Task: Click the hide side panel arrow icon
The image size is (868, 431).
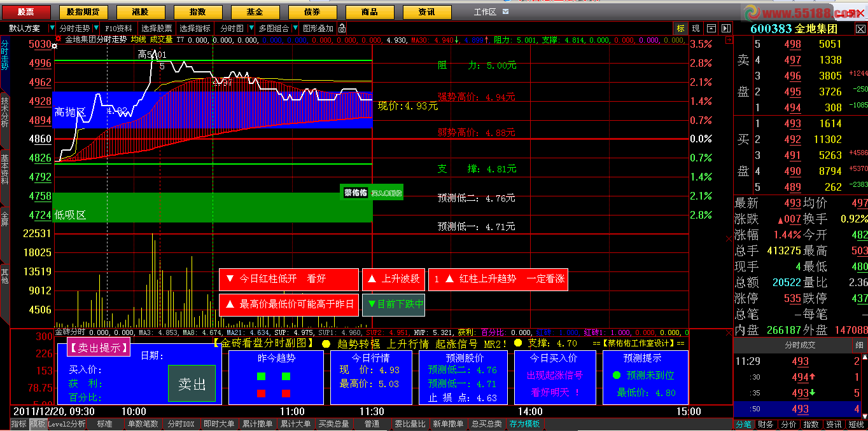Action: 725,29
